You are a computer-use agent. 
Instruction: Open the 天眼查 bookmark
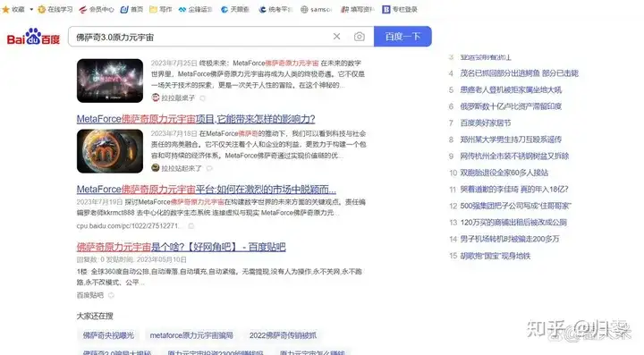pyautogui.click(x=235, y=10)
